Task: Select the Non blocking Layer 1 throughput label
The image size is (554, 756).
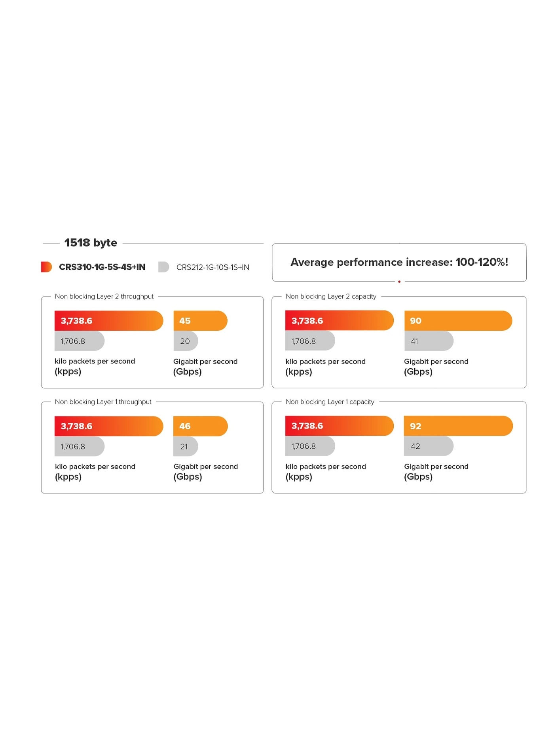Action: point(103,402)
